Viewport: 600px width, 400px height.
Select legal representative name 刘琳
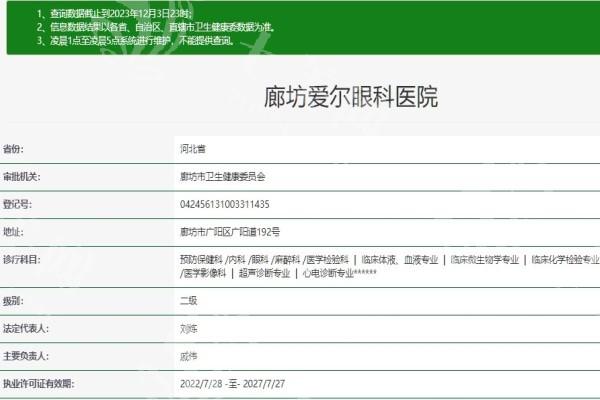[x=189, y=329]
